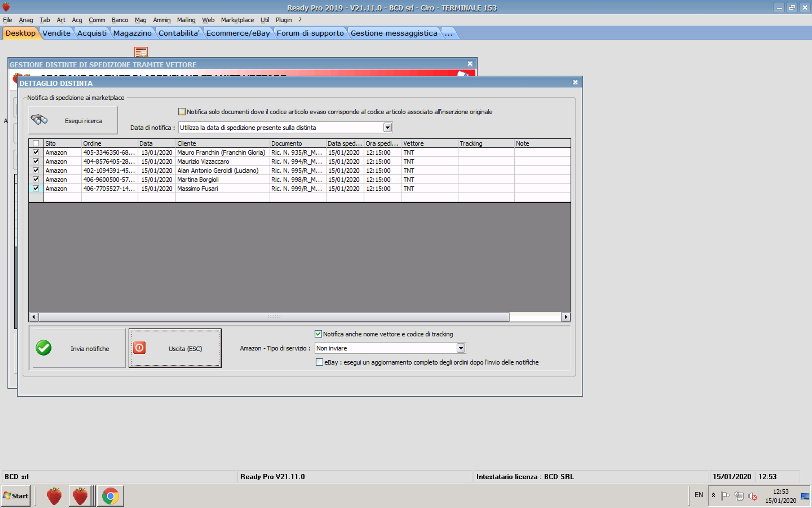Switch to the Vendite tab
The width and height of the screenshot is (812, 508).
pos(56,33)
